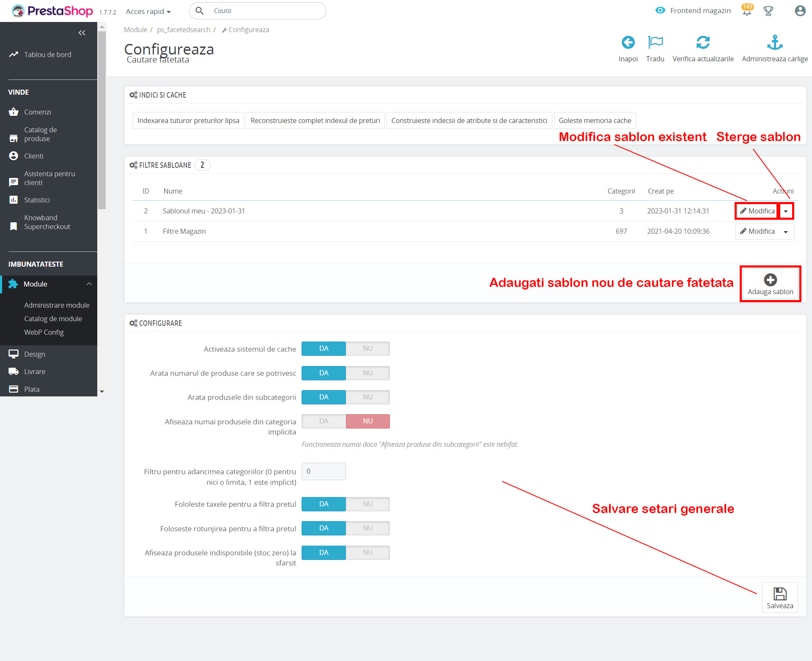Click the Statistici bar chart icon
Screen dimensions: 812x661
[x=14, y=200]
